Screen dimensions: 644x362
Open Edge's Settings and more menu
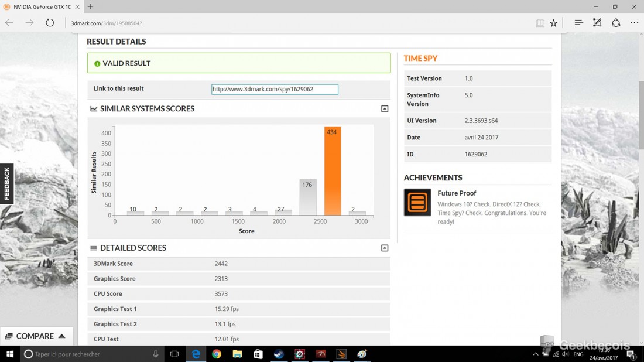coord(634,23)
